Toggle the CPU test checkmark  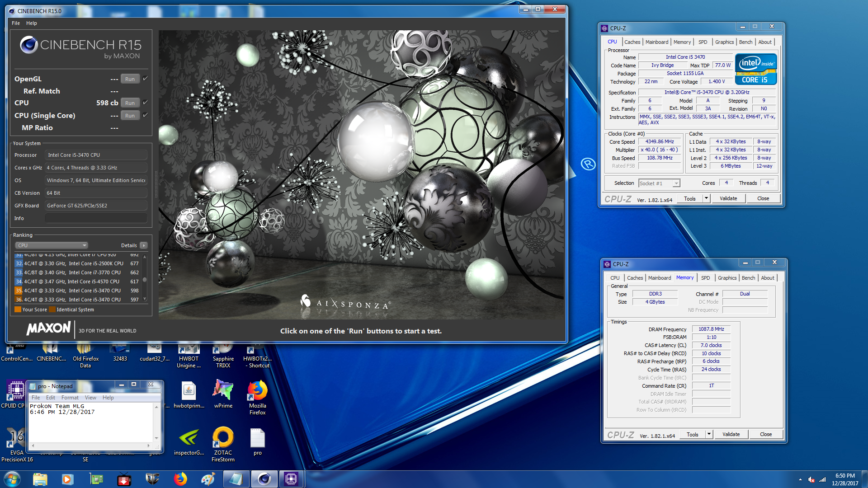pos(146,103)
